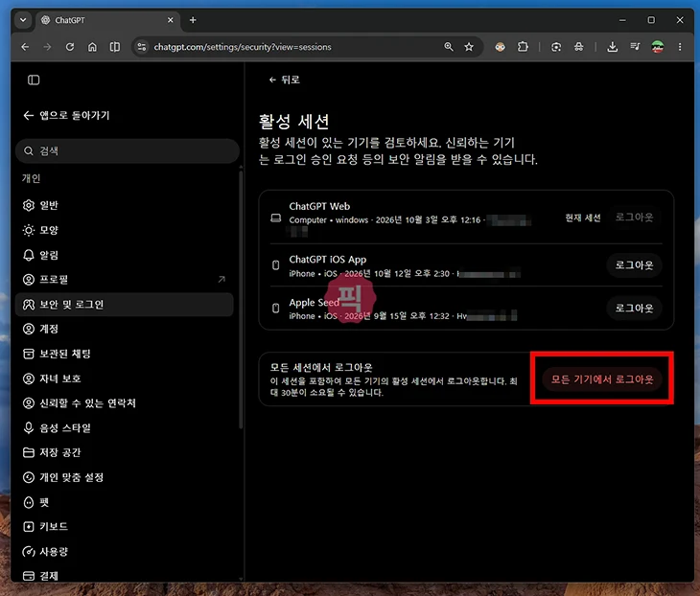Viewport: 700px width, 596px height.
Task: Click the ChatGPT Web computer icon
Action: pos(276,218)
